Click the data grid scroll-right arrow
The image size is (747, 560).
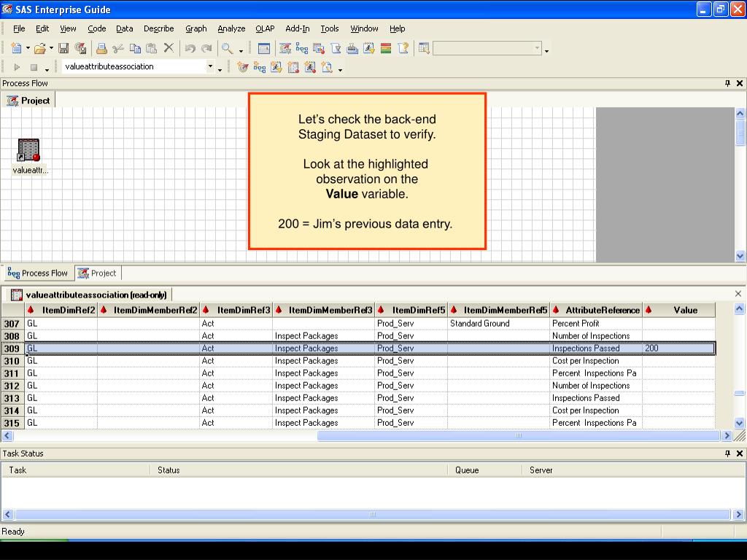[727, 435]
